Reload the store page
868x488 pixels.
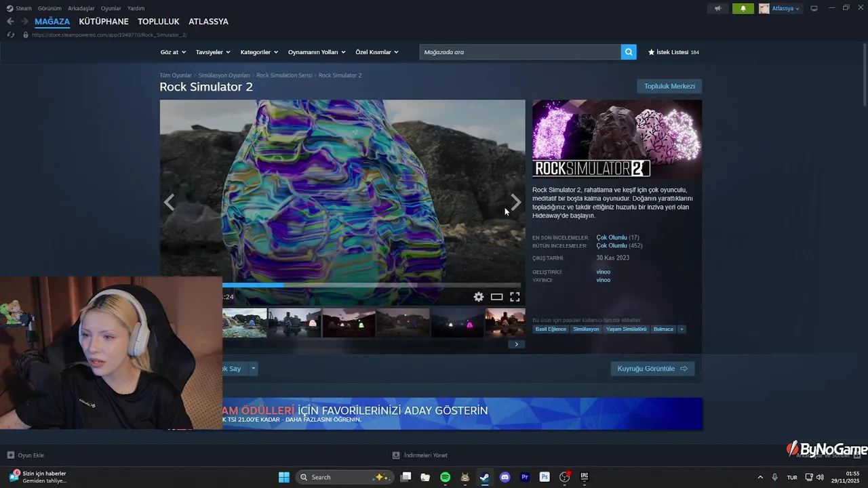(x=11, y=35)
